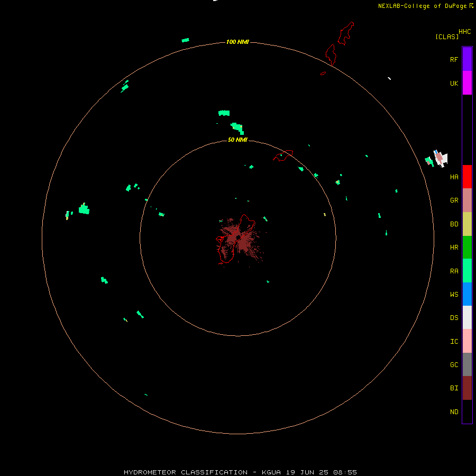The width and height of the screenshot is (476, 476).
Task: Select the white DS legend swatch
Action: coord(467,317)
